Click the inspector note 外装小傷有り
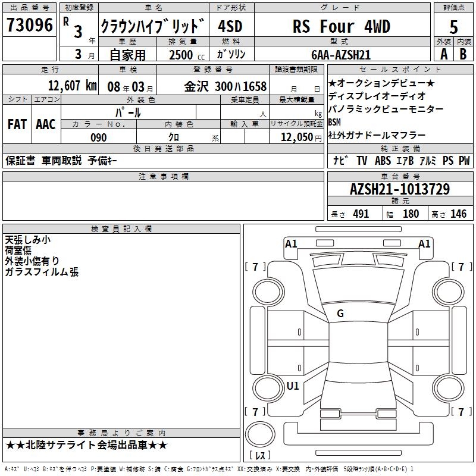The image size is (476, 476). (x=32, y=261)
